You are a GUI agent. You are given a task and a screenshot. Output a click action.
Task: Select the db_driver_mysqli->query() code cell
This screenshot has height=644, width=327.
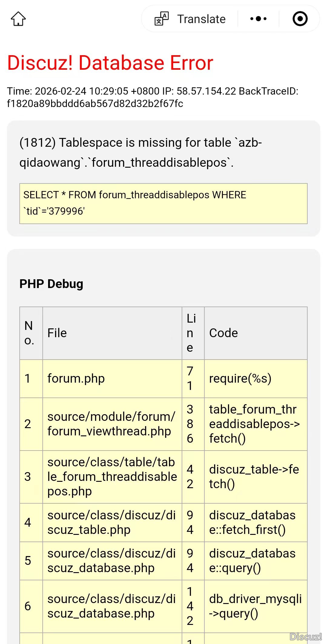255,606
